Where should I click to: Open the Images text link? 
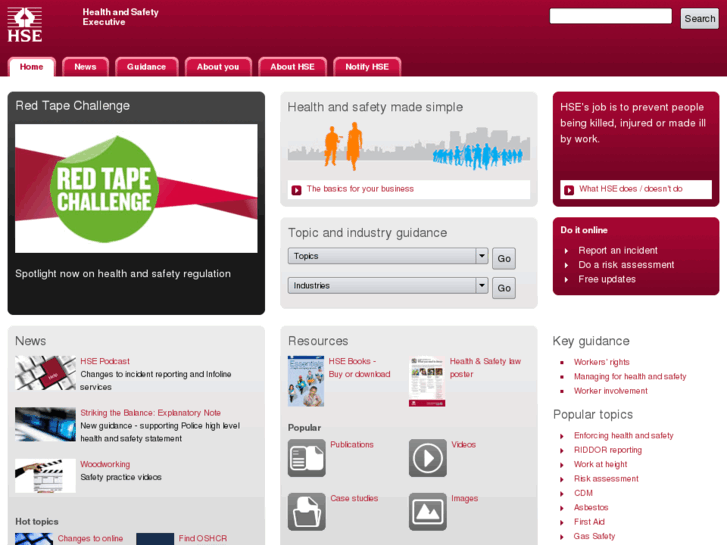[465, 498]
